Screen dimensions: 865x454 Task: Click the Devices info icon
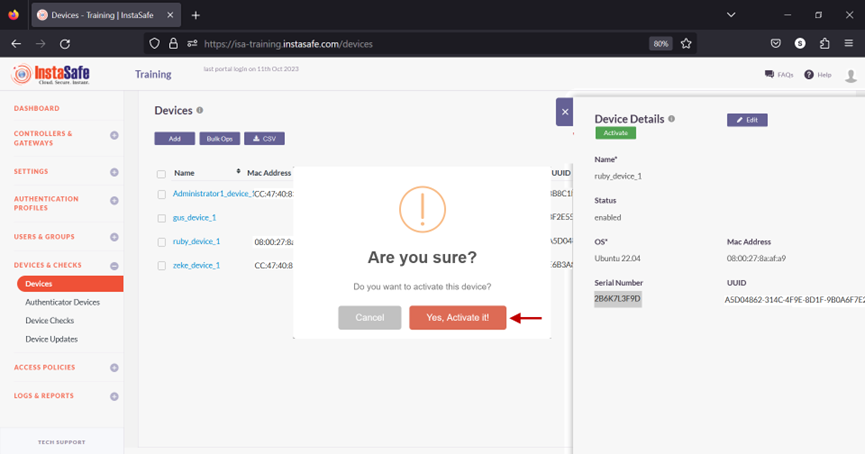click(x=200, y=110)
